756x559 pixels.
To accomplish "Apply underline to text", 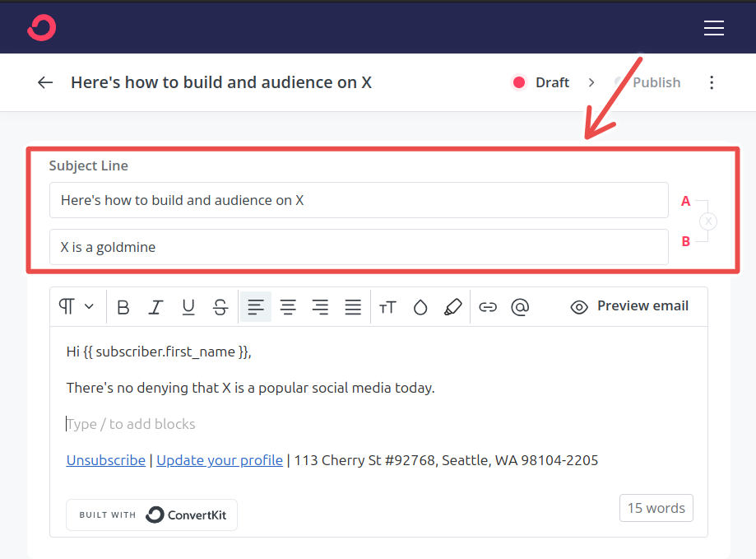I will pyautogui.click(x=188, y=306).
